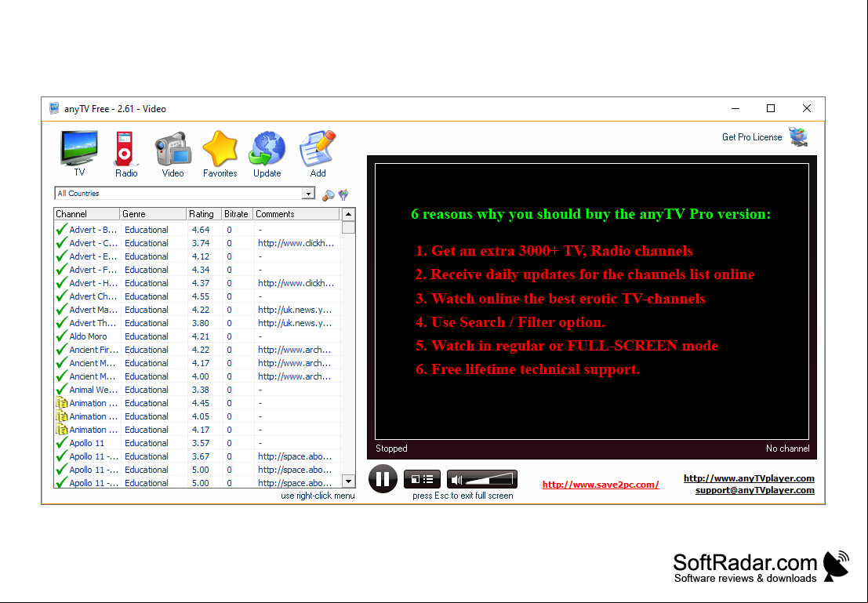Adjust the volume slider

point(489,480)
